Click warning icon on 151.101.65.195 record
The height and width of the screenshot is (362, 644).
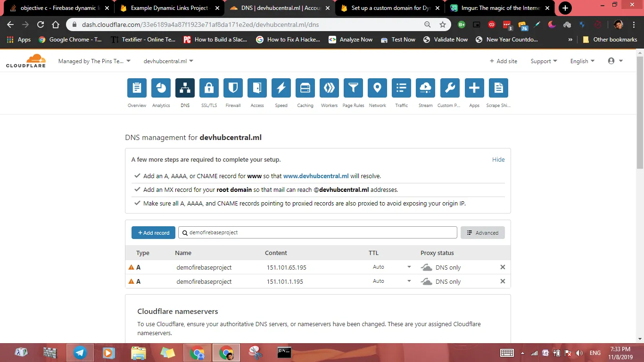[132, 267]
